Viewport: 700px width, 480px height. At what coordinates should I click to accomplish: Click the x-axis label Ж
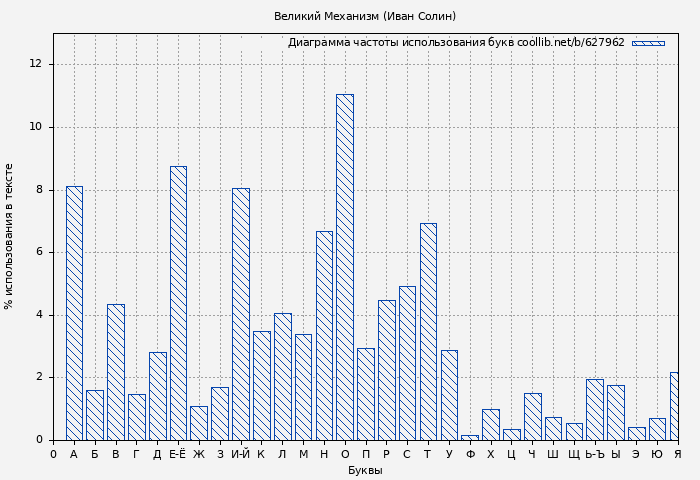pos(199,454)
